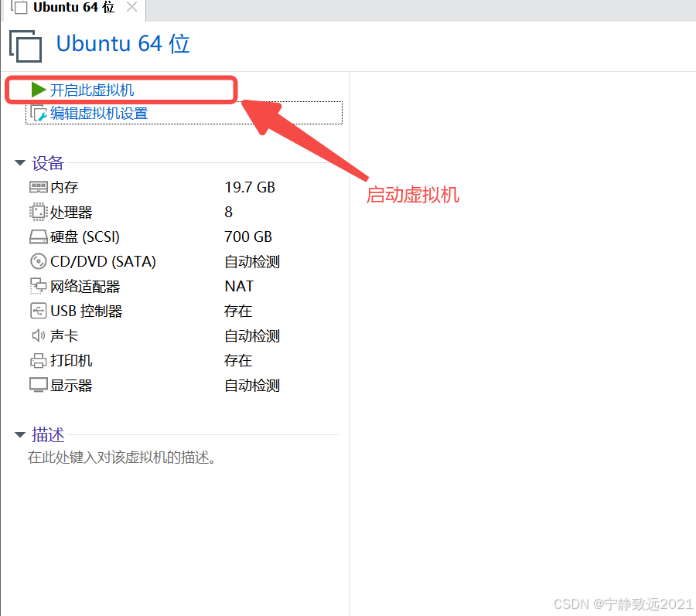Image resolution: width=696 pixels, height=616 pixels.
Task: Click the memory chip icon beside 内存
Action: point(38,187)
